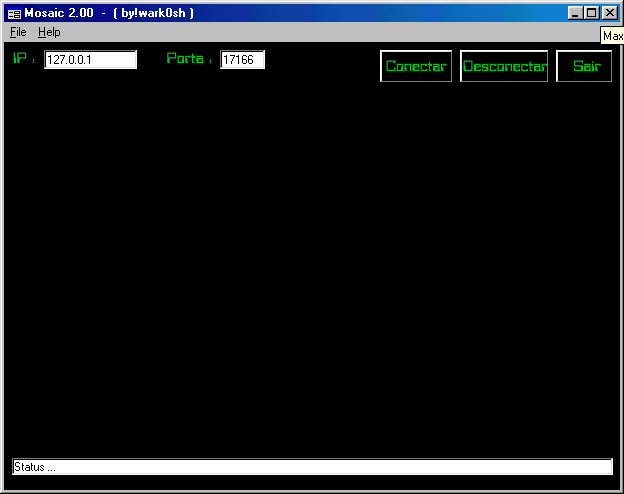Open the Help menu

point(49,32)
